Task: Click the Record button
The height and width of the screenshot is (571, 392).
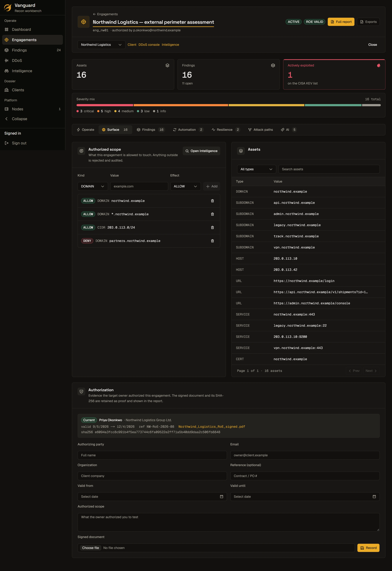Action: click(x=368, y=548)
